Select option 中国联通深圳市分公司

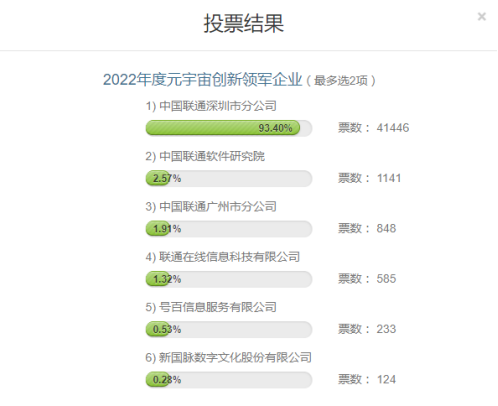211,106
